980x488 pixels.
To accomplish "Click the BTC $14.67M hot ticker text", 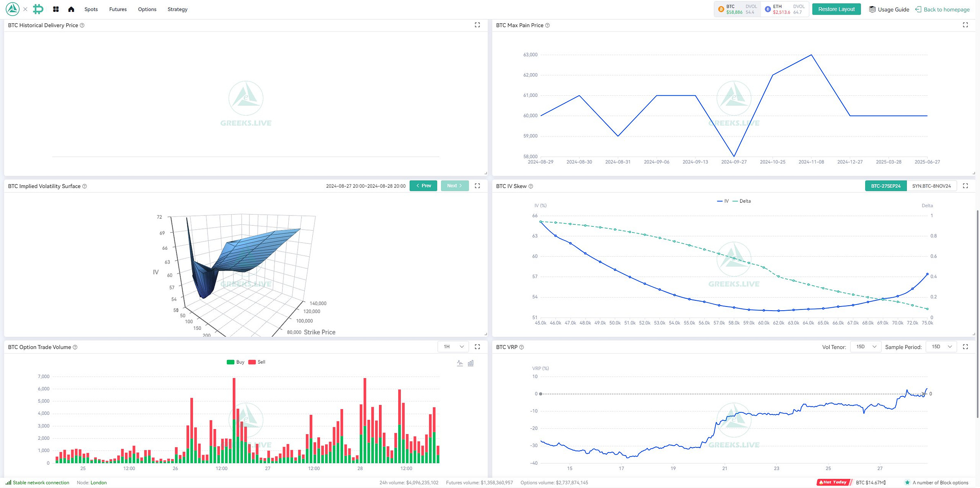I will point(871,483).
